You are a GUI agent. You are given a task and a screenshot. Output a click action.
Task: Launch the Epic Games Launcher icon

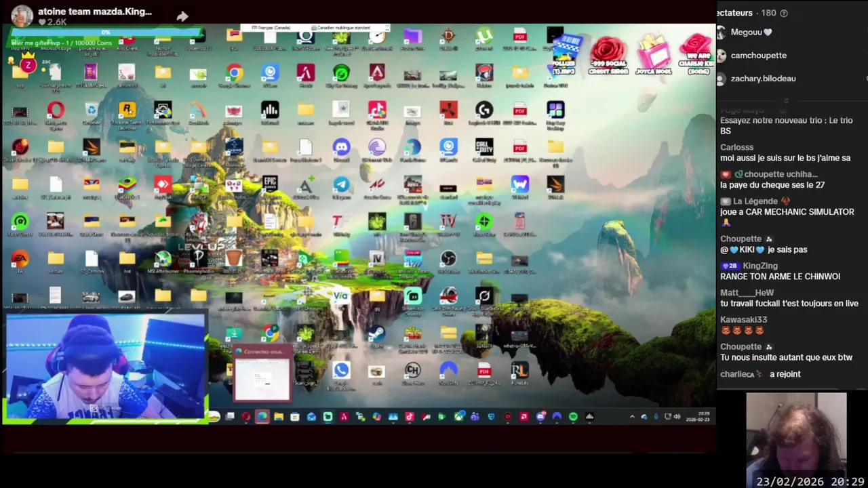point(270,184)
